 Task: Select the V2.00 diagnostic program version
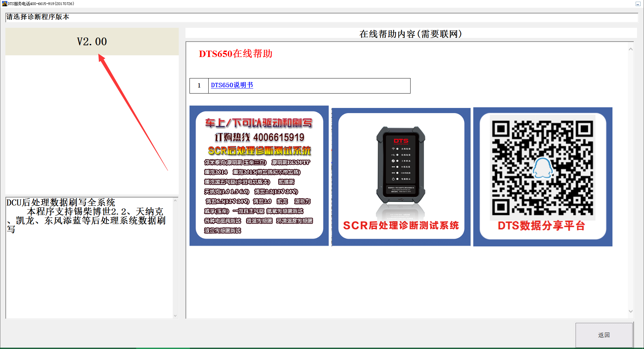click(92, 42)
